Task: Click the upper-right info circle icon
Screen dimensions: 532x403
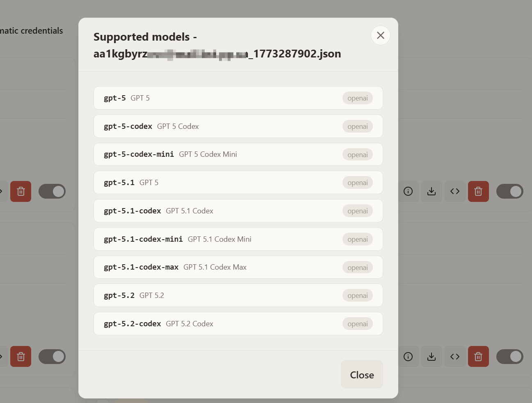Action: pyautogui.click(x=408, y=191)
